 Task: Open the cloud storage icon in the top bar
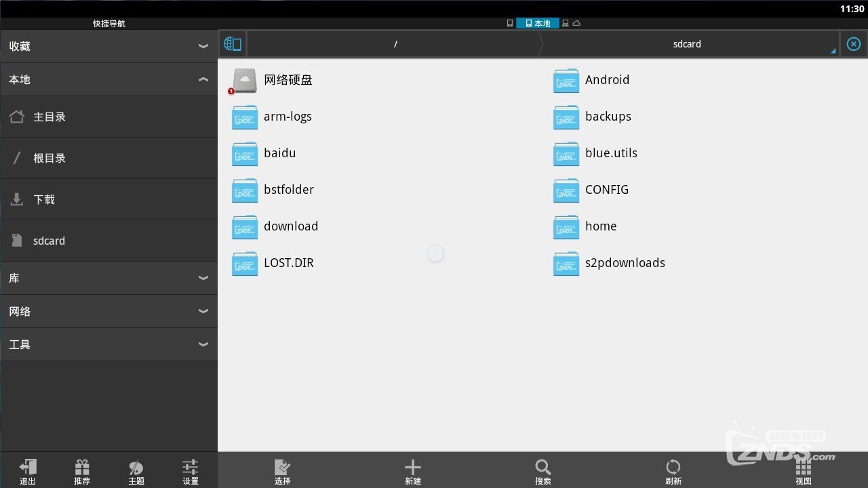pyautogui.click(x=576, y=22)
